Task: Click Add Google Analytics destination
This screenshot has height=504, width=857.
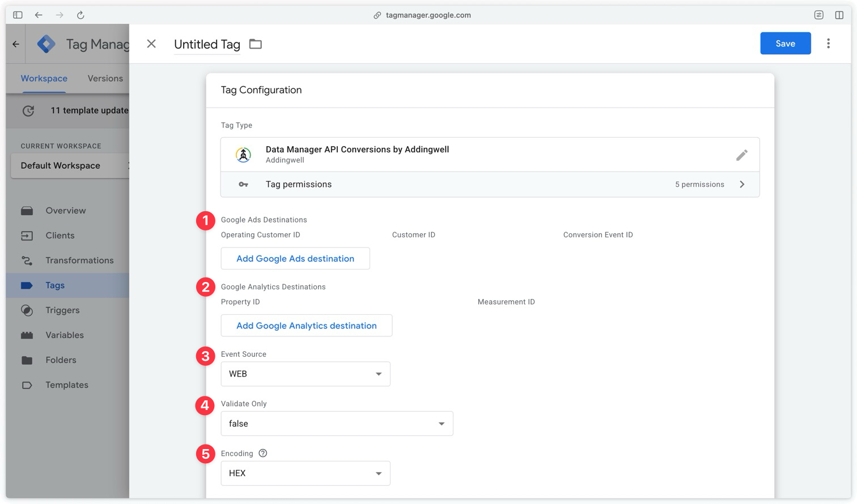Action: (307, 326)
